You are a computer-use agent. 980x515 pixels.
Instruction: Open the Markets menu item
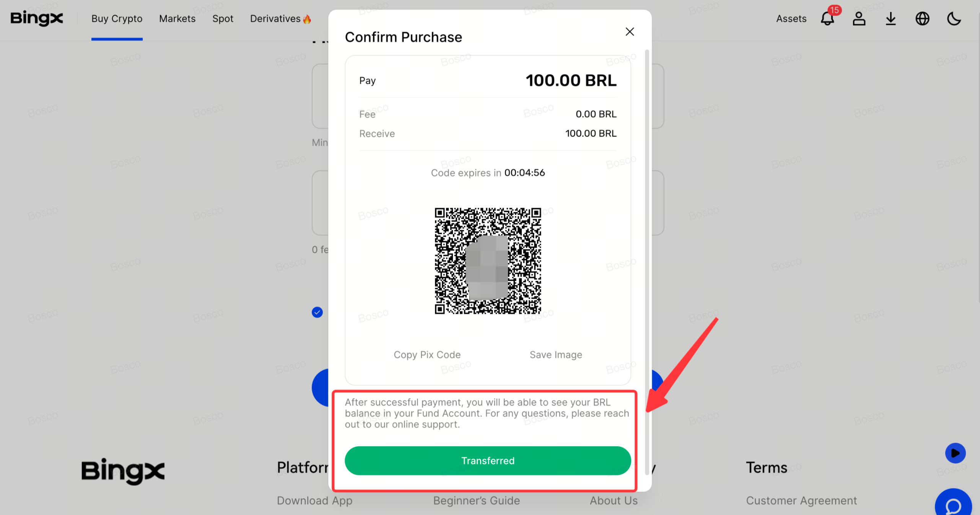(177, 18)
